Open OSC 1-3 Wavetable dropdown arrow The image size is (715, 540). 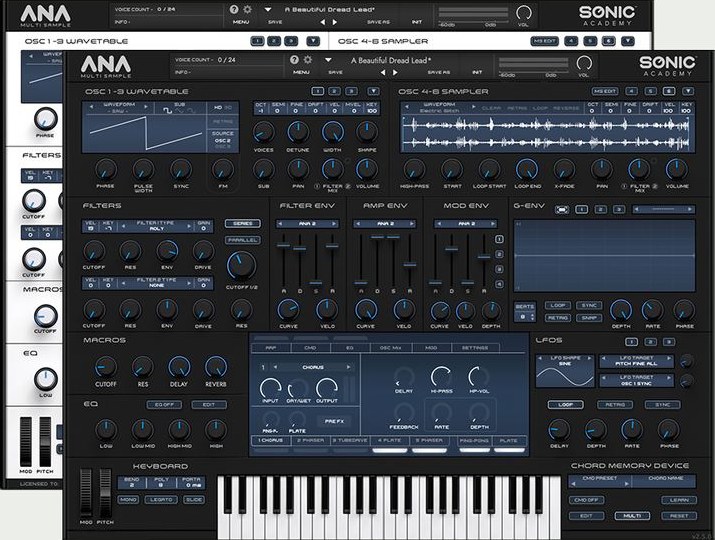(x=373, y=91)
